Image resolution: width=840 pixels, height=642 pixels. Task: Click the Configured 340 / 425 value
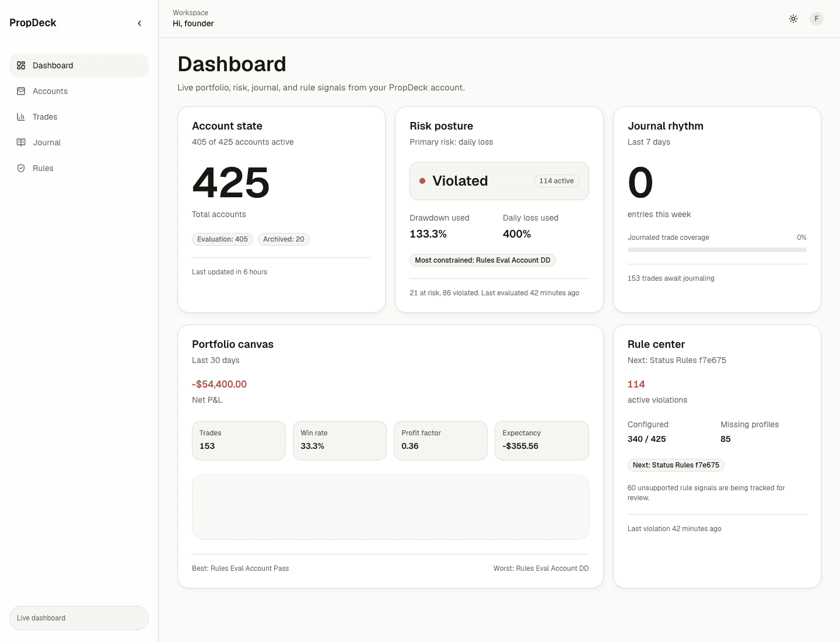click(x=646, y=439)
